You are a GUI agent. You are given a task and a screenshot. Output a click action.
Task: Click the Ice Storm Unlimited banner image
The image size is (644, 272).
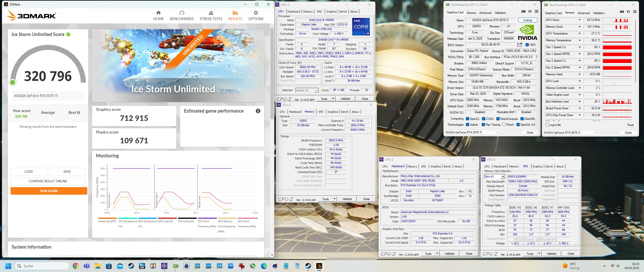coord(178,65)
